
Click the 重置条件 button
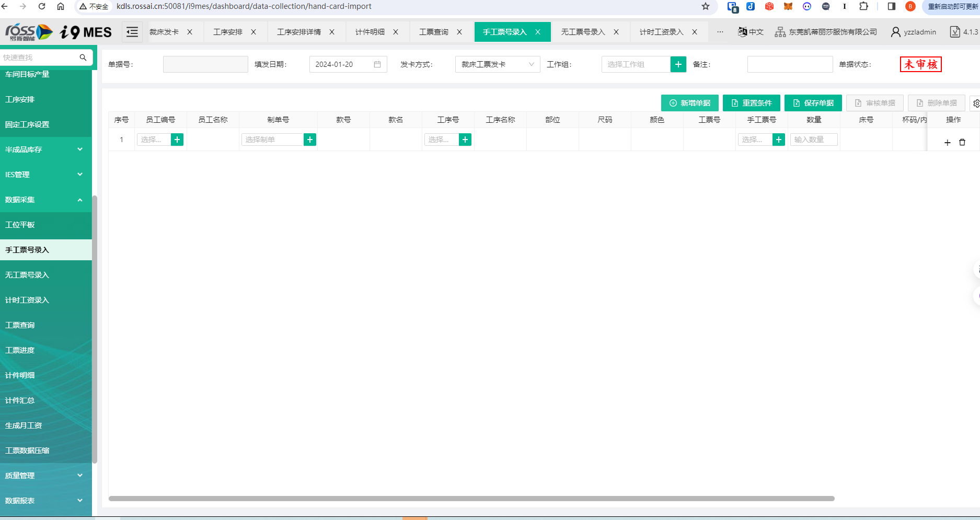[752, 103]
